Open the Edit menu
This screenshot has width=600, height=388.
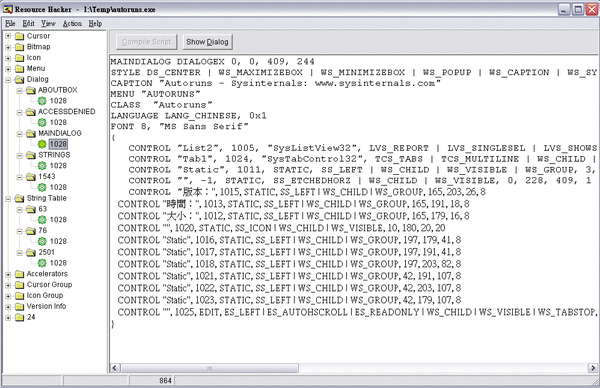pos(28,24)
